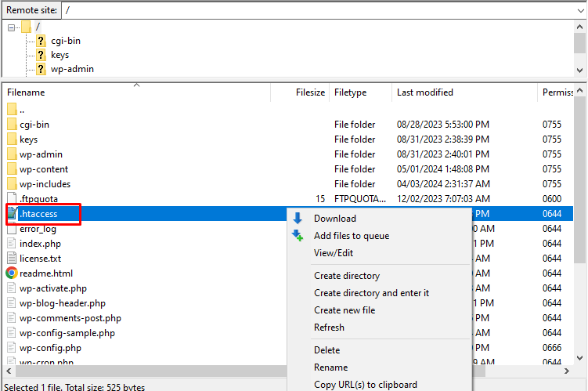Click the wp-config.php file icon

click(12, 348)
